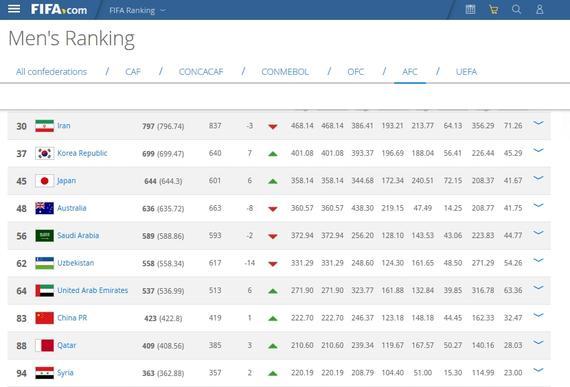Click the Uzbekistan flag icon
This screenshot has width=570, height=387.
[x=45, y=263]
